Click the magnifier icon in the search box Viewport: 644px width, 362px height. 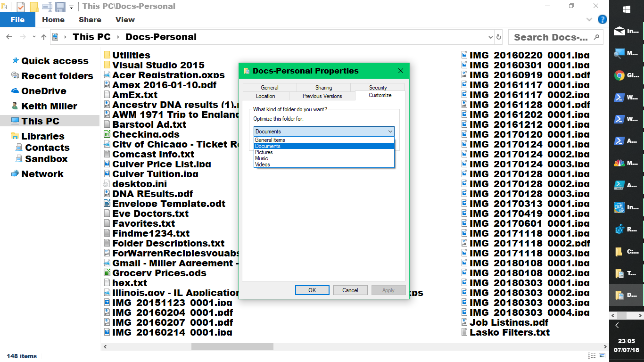[x=596, y=37]
